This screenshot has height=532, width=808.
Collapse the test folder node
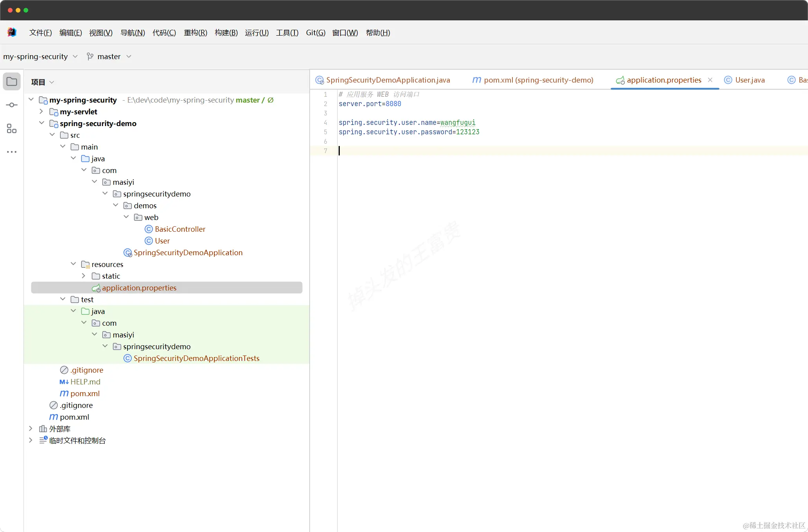[x=63, y=299]
